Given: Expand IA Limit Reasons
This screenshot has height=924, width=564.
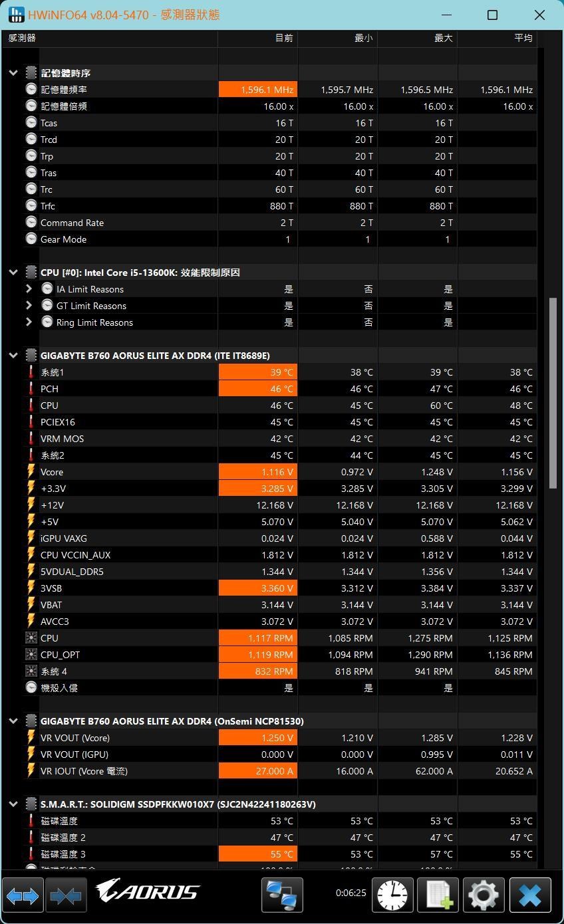Looking at the screenshot, I should tap(29, 289).
